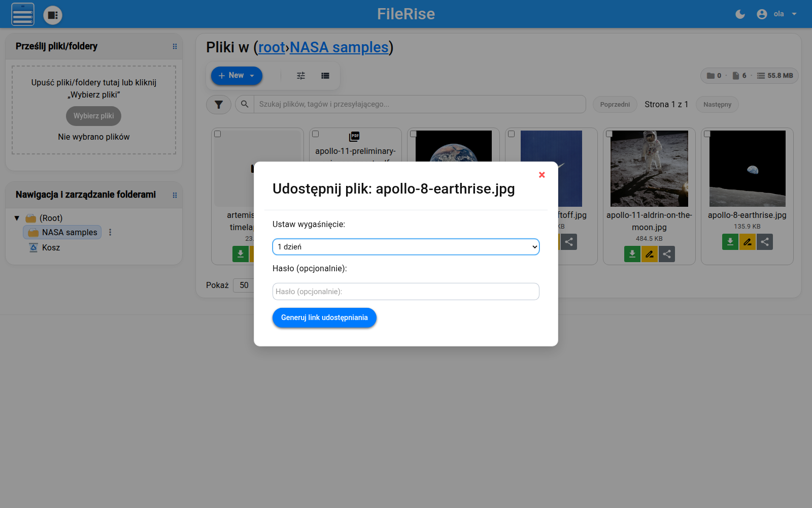Select checkbox of apollo-8-earthrise.jpg card

[x=707, y=134]
